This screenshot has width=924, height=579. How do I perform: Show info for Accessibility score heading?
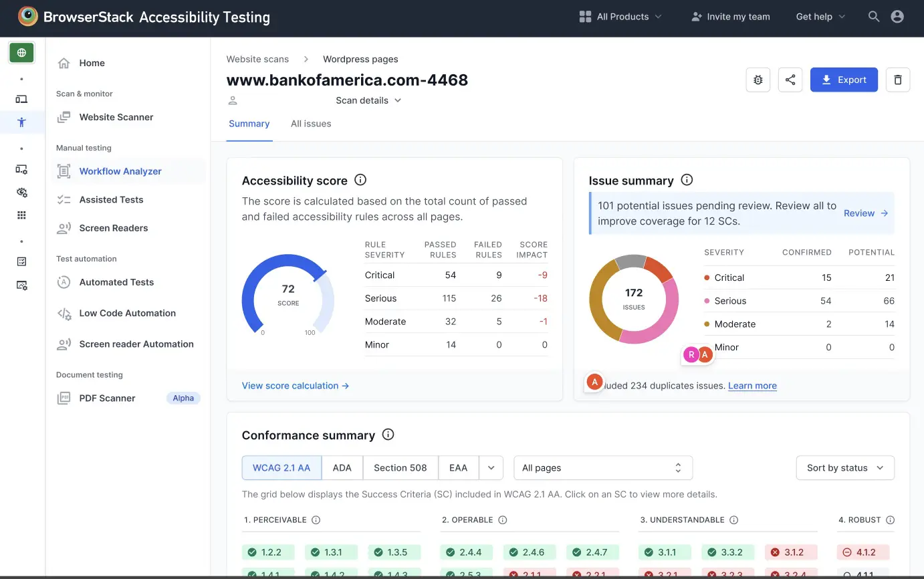pyautogui.click(x=360, y=180)
